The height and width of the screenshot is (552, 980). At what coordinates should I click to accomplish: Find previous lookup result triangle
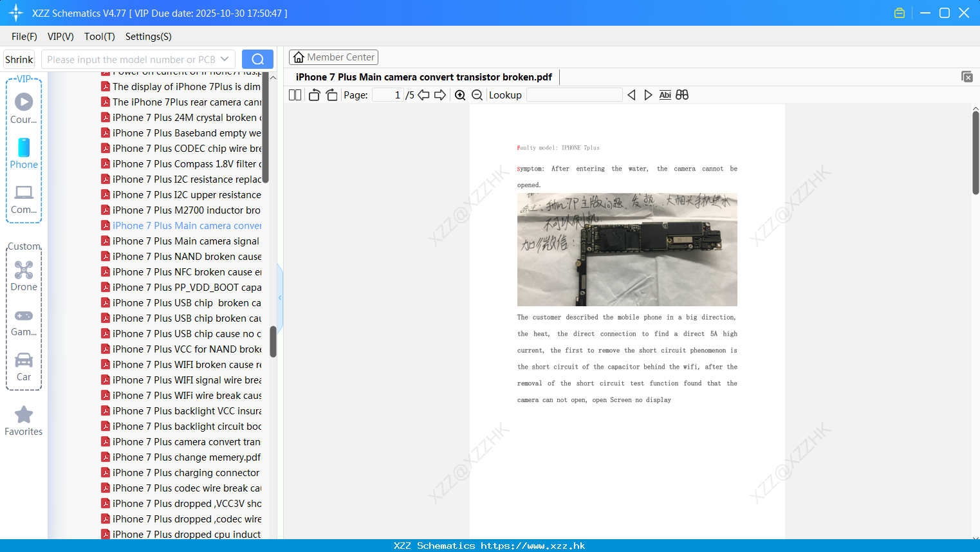tap(631, 95)
